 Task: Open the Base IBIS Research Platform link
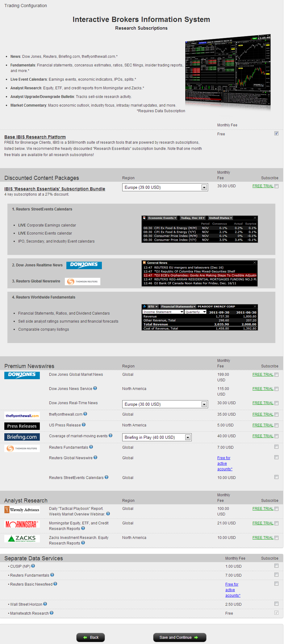(35, 137)
